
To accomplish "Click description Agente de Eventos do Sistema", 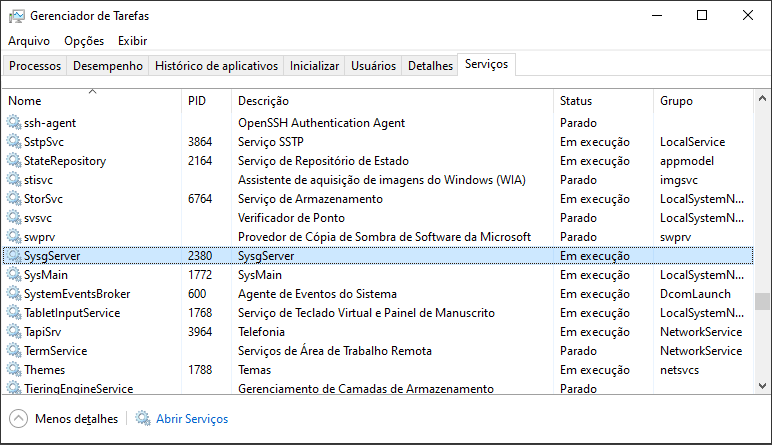I will pyautogui.click(x=318, y=294).
